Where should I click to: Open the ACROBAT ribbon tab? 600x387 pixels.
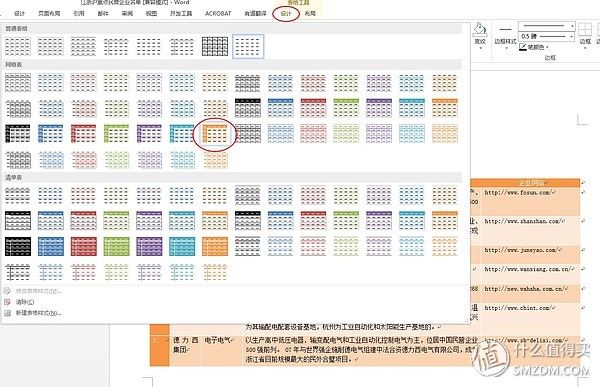coord(218,13)
